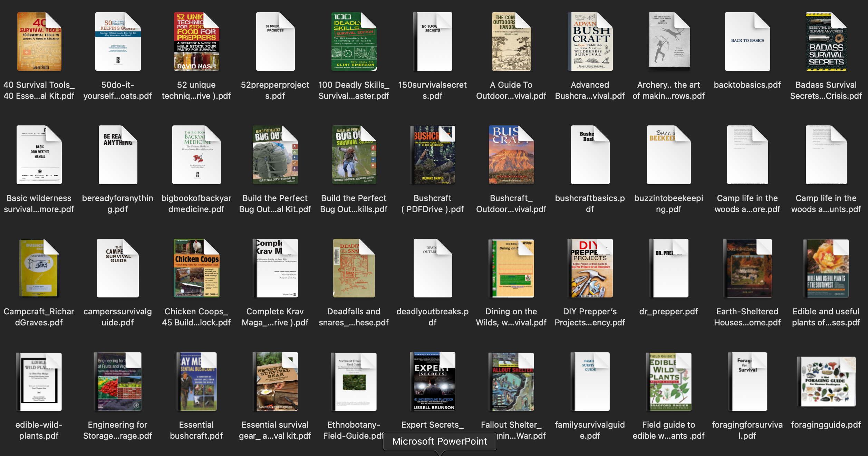
Task: Select Badass Survival Secrets PDF icon
Action: [826, 41]
